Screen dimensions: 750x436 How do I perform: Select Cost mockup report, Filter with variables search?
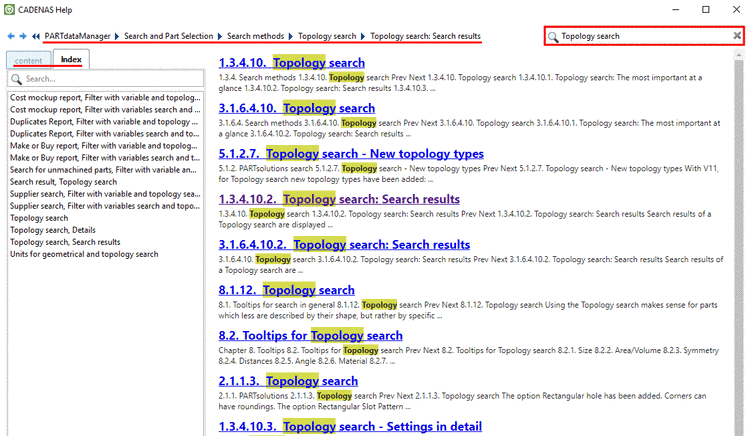pos(105,110)
